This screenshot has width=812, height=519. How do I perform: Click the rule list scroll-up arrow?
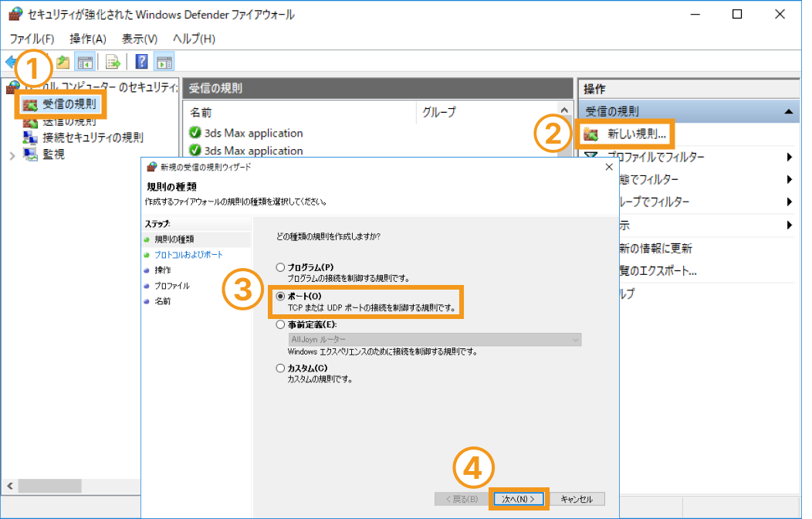pyautogui.click(x=564, y=110)
